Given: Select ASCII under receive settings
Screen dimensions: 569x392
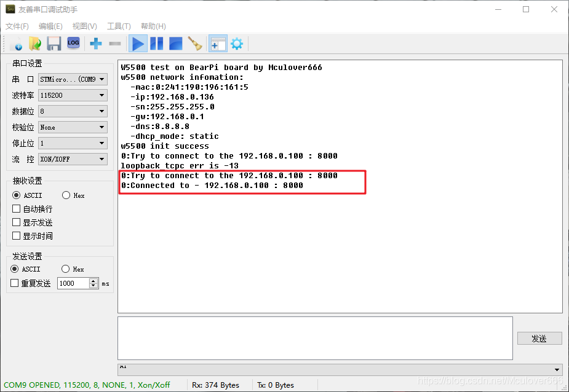Looking at the screenshot, I should tap(27, 195).
